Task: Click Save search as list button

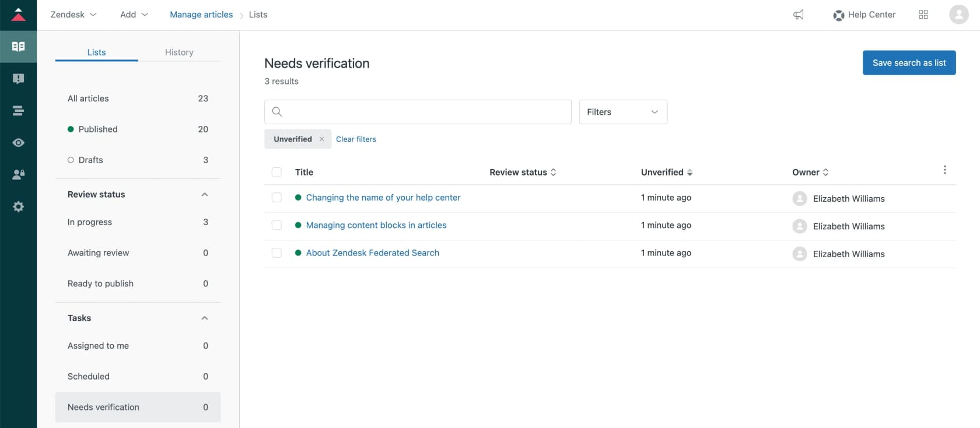Action: click(909, 62)
